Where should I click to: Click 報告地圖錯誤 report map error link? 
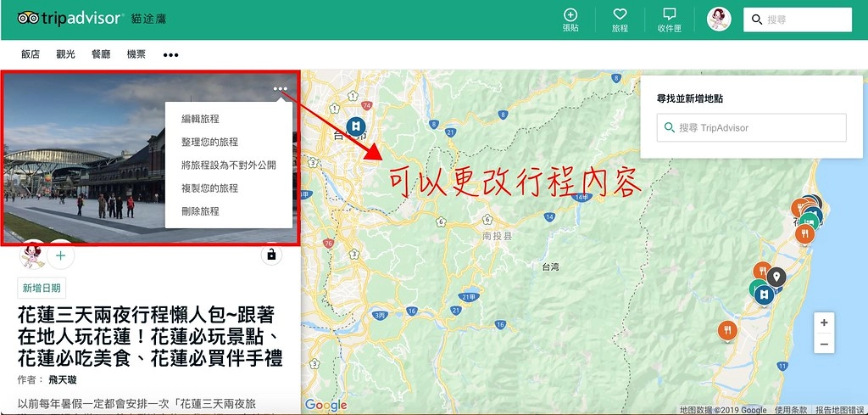click(841, 410)
